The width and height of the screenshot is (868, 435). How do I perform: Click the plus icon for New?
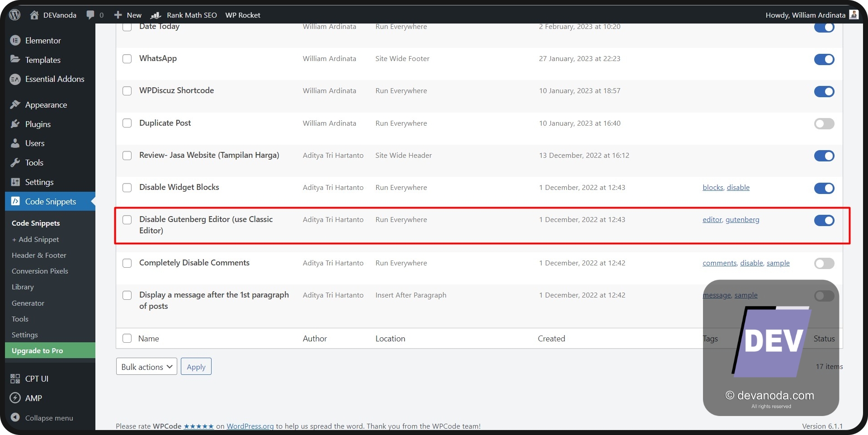tap(118, 15)
